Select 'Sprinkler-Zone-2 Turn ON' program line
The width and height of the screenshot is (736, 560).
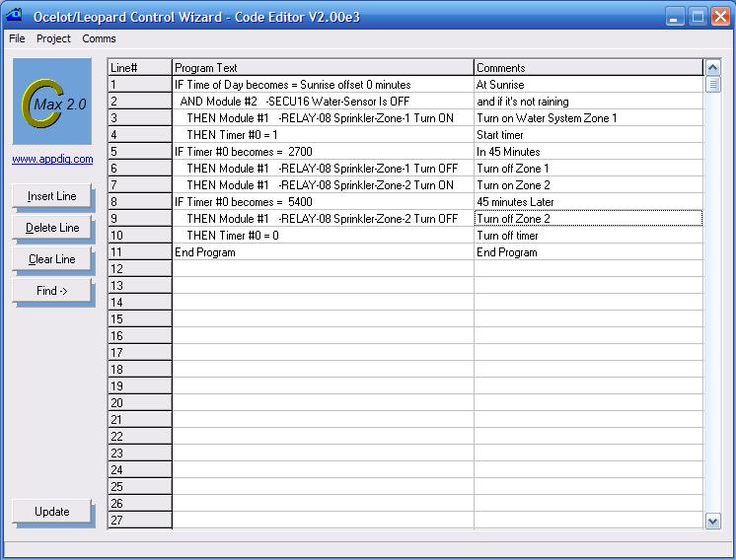coord(323,185)
